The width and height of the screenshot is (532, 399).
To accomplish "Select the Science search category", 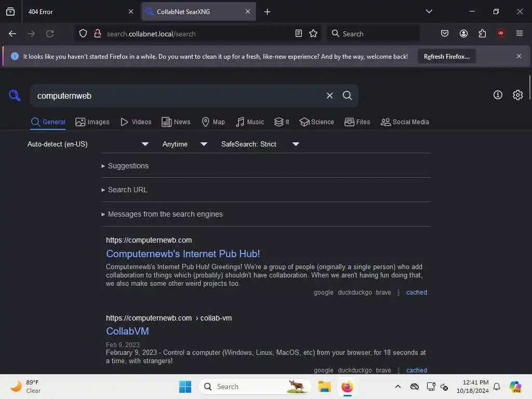I will [x=317, y=122].
